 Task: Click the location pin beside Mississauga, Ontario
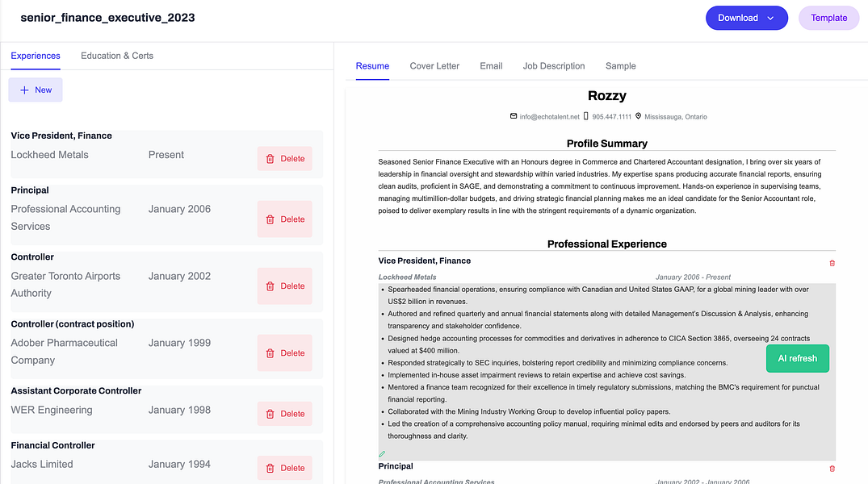point(638,115)
